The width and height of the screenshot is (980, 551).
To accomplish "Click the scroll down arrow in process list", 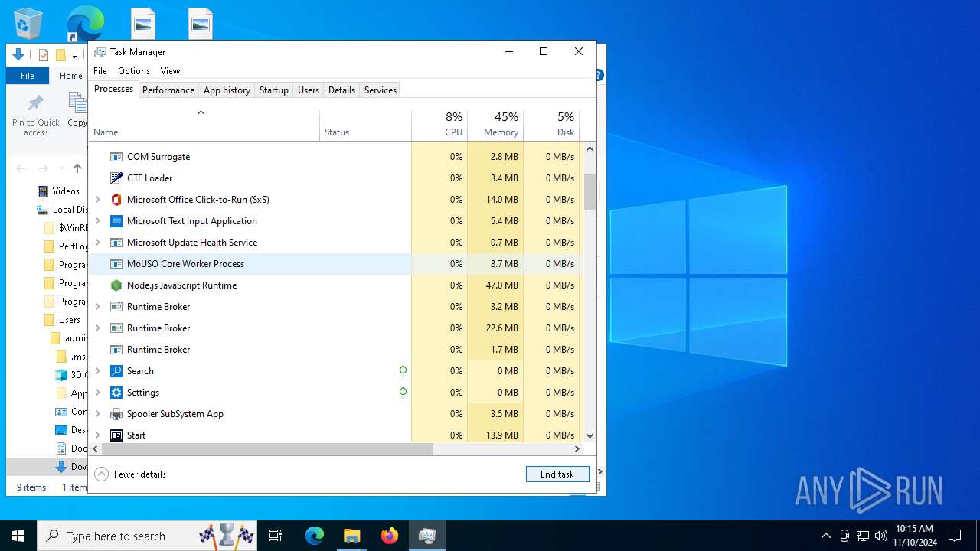I will [590, 436].
